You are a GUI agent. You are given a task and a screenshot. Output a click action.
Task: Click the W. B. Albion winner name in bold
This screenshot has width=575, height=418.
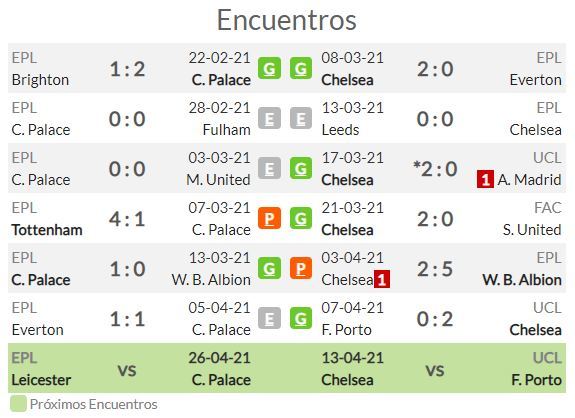[522, 280]
